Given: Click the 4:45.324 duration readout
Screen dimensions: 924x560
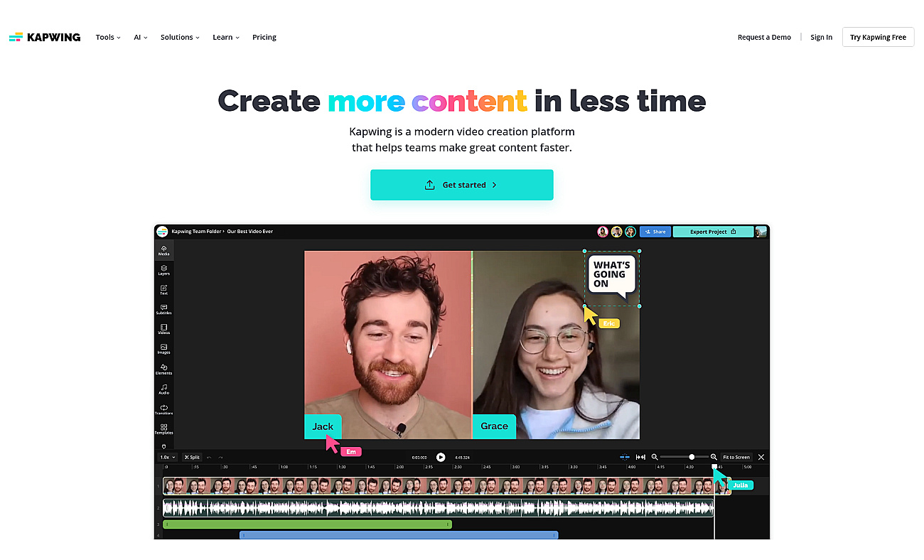Looking at the screenshot, I should (462, 457).
